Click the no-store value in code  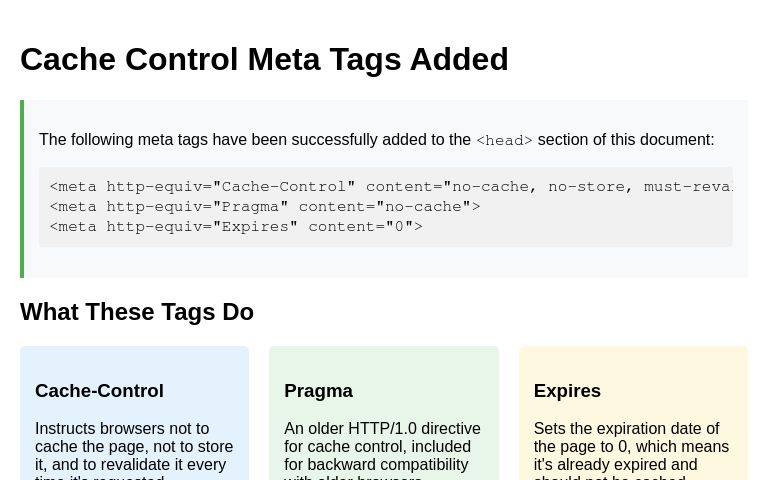[586, 187]
